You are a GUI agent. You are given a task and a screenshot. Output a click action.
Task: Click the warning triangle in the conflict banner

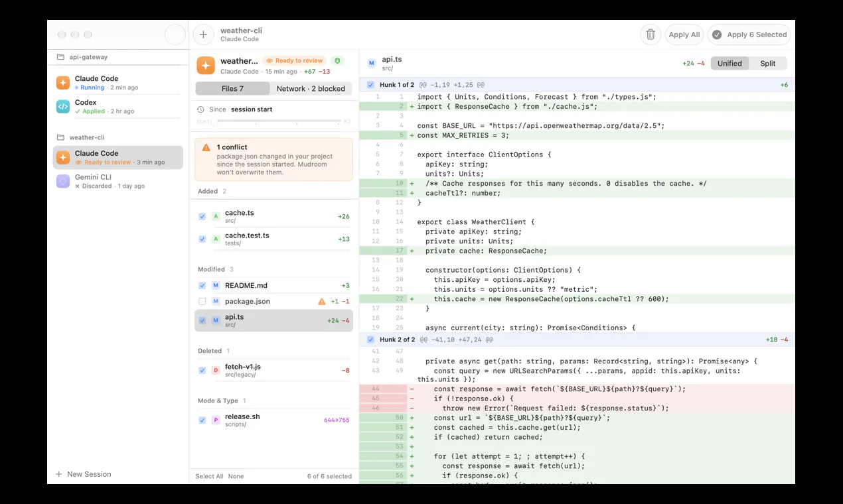tap(206, 147)
